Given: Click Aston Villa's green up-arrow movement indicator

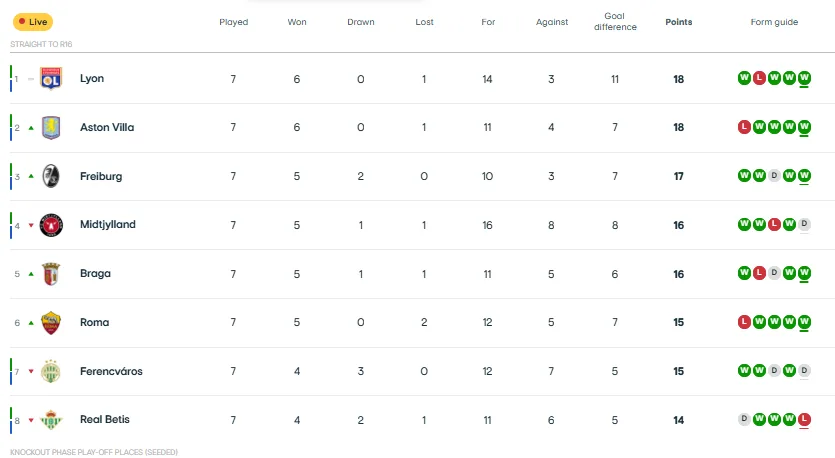Looking at the screenshot, I should (31, 128).
